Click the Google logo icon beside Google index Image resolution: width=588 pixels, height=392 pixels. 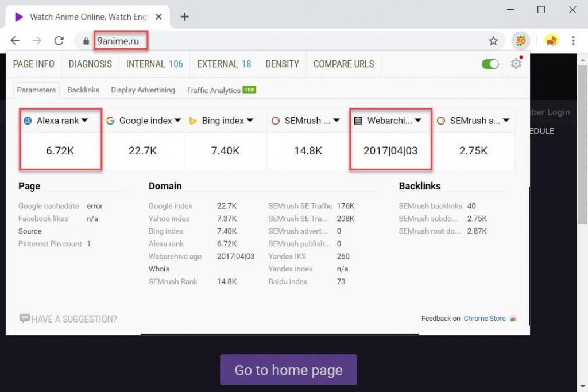click(110, 121)
